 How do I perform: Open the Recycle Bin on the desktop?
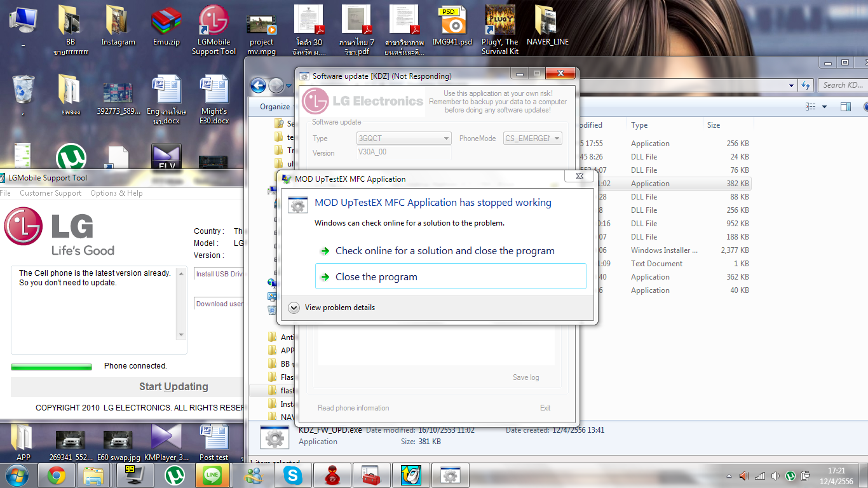[24, 90]
